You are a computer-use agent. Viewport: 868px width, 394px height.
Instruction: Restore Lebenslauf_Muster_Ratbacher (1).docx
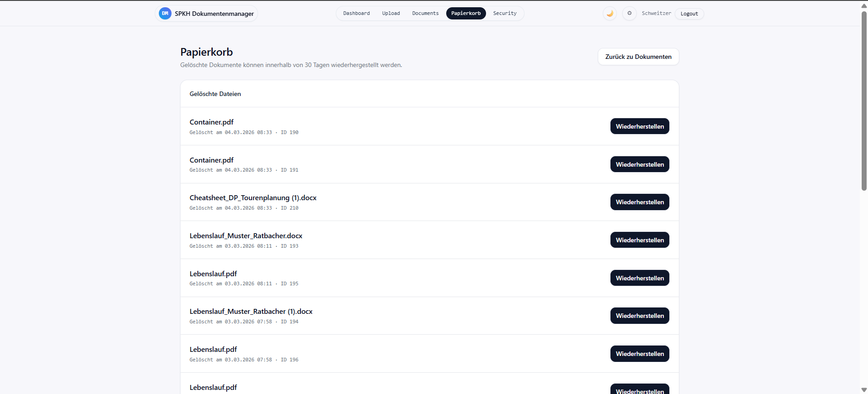[639, 316]
